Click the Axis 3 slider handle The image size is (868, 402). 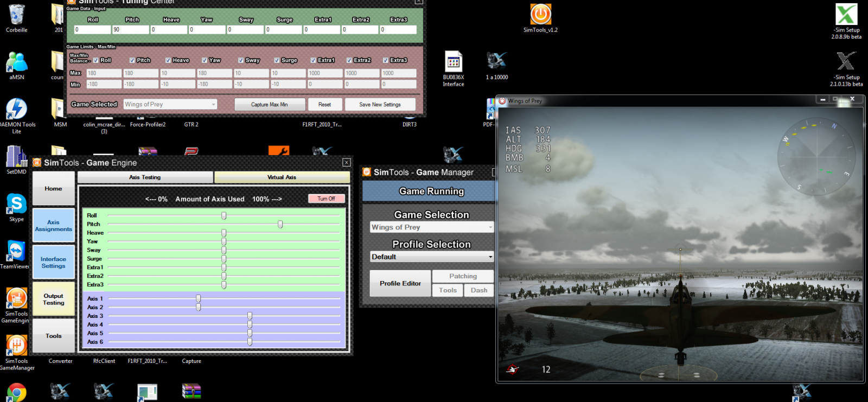250,316
